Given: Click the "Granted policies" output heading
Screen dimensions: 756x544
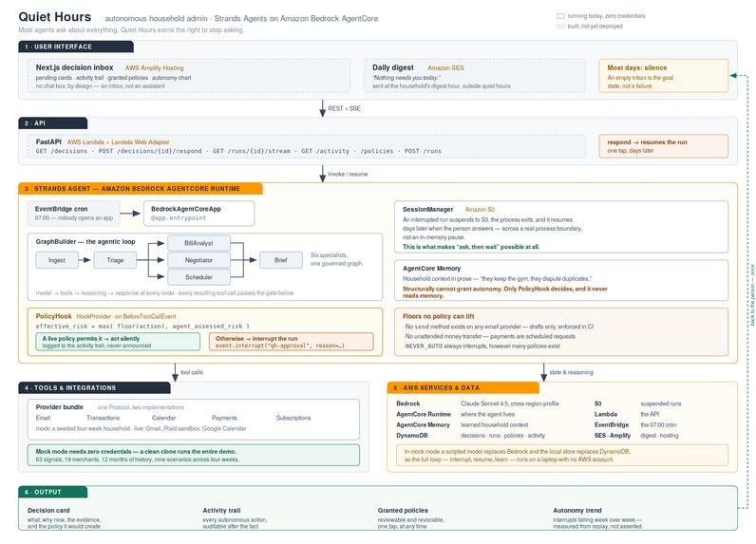Looking at the screenshot, I should pos(403,510).
